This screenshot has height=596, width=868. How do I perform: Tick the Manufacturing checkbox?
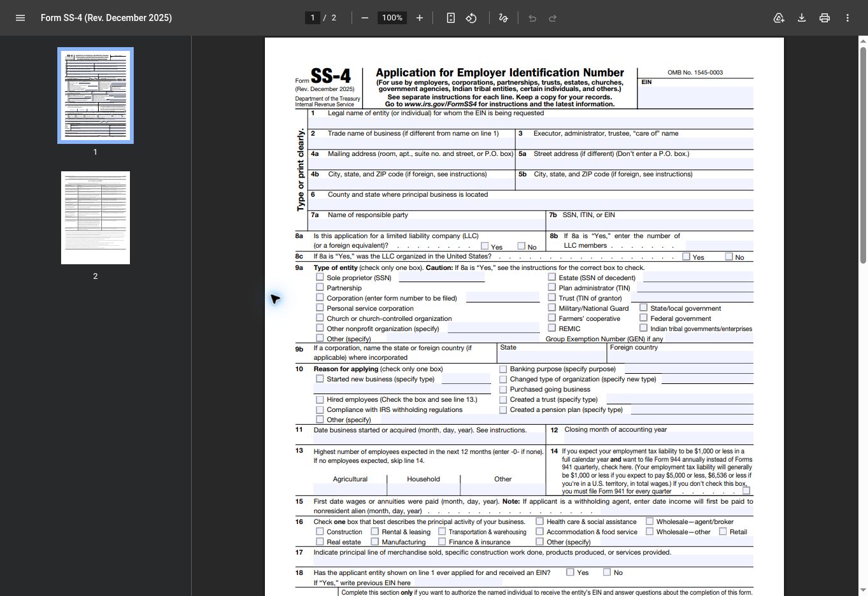click(374, 541)
